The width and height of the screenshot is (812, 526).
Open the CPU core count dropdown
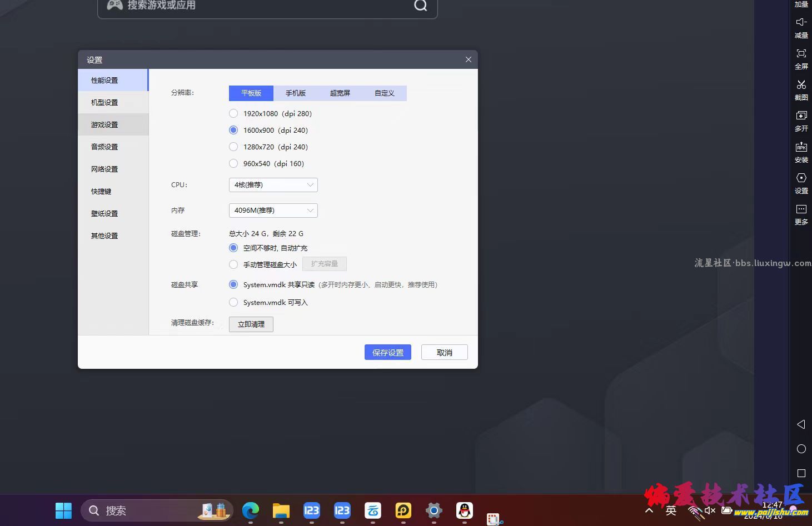[273, 184]
